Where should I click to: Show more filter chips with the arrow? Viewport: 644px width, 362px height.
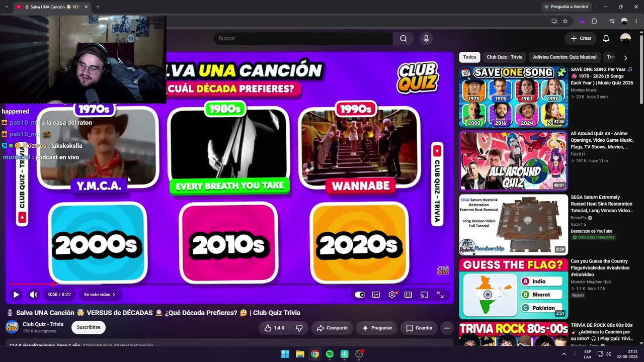click(625, 58)
